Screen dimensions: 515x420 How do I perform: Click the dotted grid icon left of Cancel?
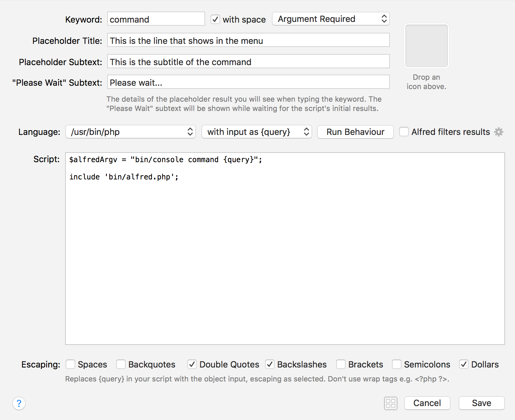(x=390, y=403)
